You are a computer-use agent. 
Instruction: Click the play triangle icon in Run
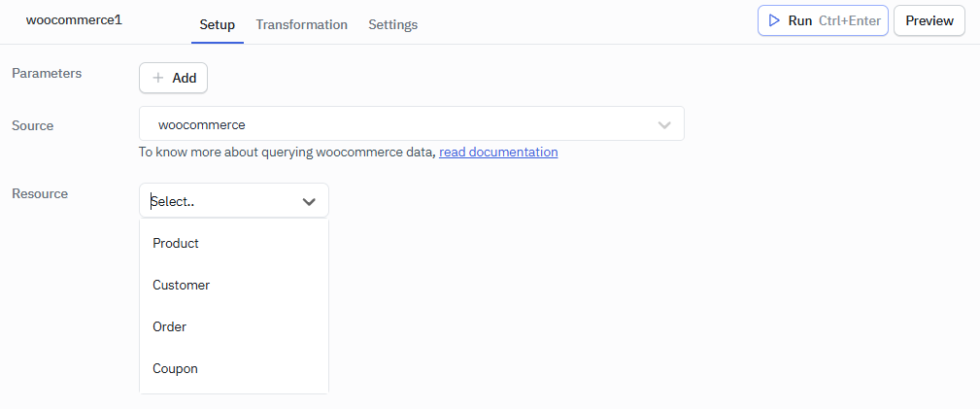(x=774, y=20)
